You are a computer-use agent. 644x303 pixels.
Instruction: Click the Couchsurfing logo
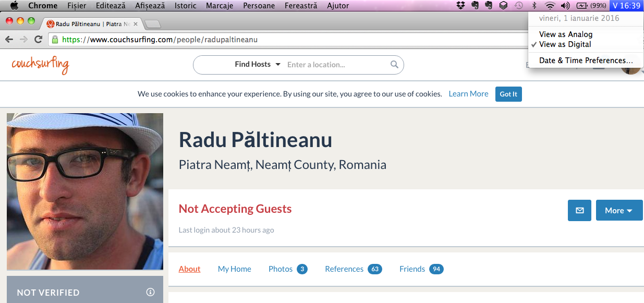(x=40, y=65)
